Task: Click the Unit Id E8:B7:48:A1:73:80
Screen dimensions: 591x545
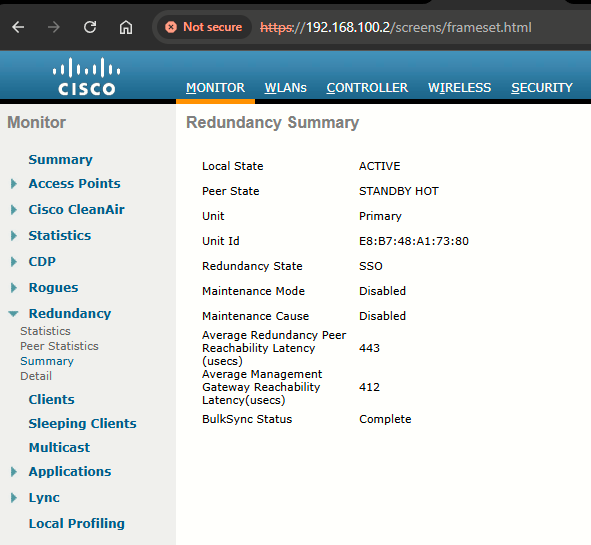Action: (414, 241)
